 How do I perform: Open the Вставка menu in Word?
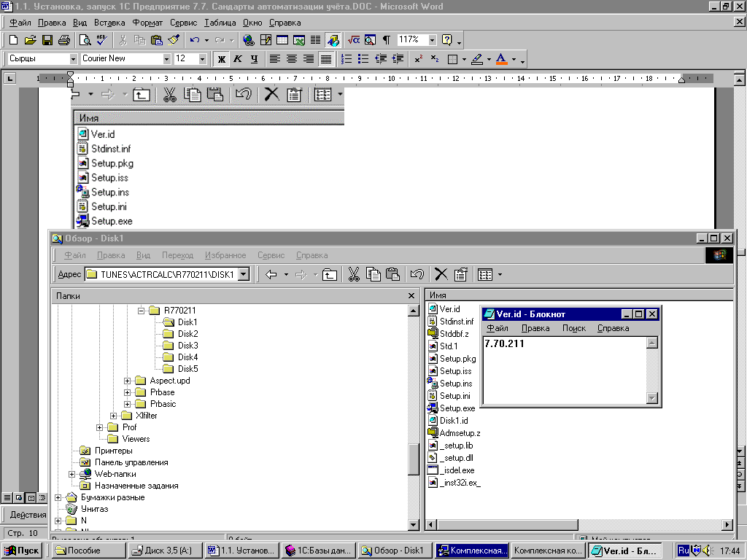(109, 23)
